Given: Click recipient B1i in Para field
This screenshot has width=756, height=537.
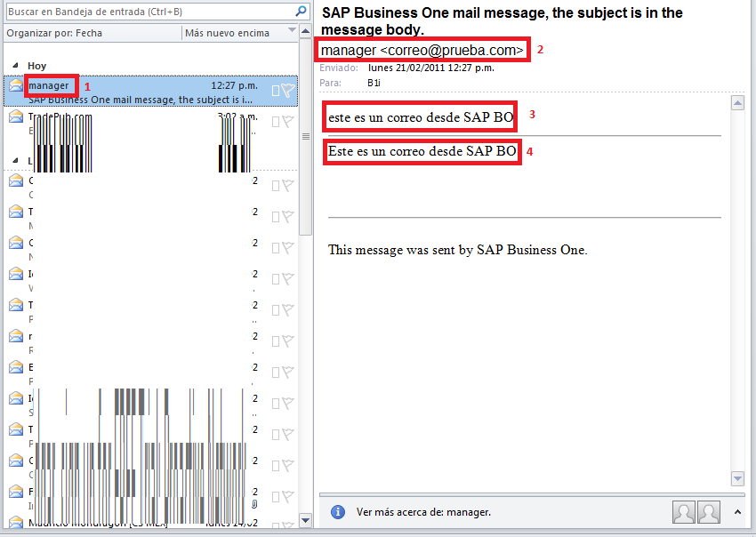Looking at the screenshot, I should tap(374, 83).
